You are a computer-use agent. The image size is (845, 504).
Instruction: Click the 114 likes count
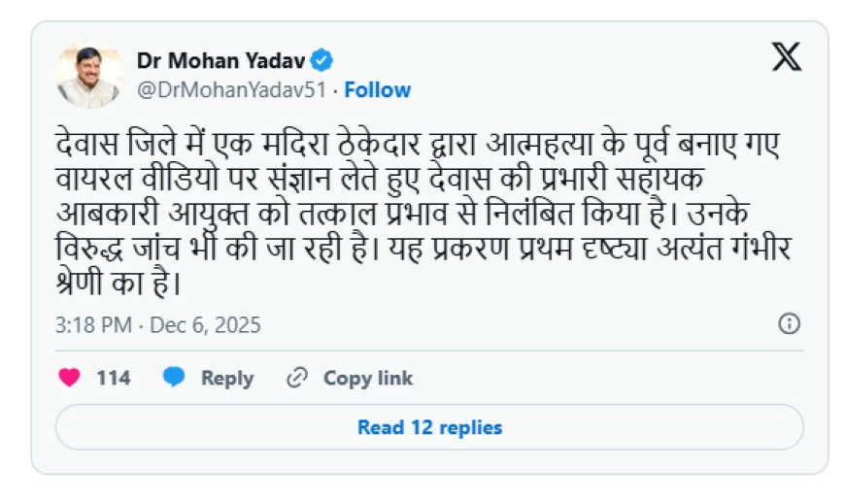(114, 378)
